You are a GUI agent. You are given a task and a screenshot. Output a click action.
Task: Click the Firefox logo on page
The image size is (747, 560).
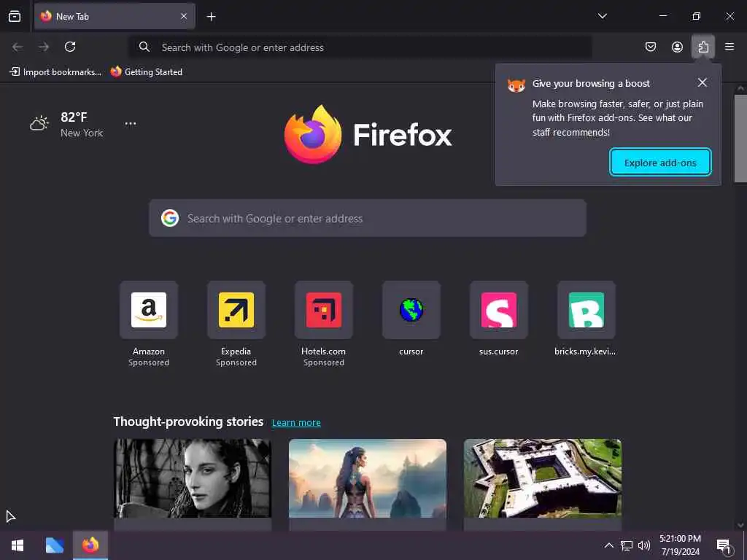313,135
